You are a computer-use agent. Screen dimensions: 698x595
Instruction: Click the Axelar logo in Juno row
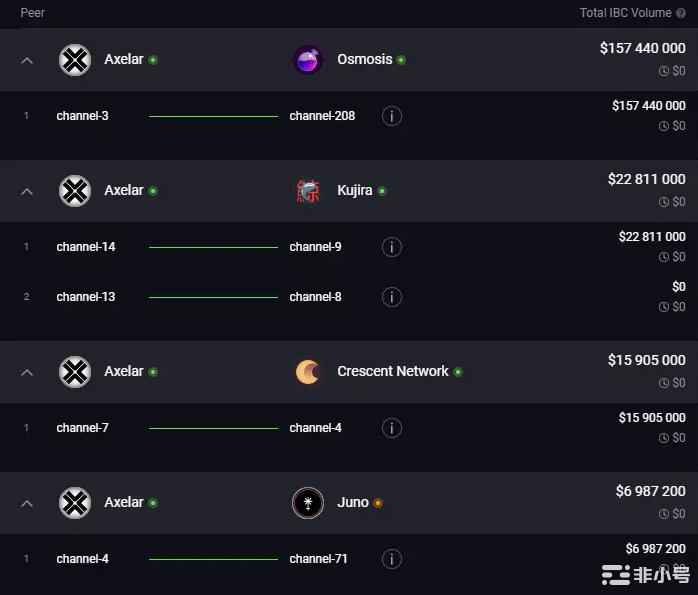coord(75,503)
